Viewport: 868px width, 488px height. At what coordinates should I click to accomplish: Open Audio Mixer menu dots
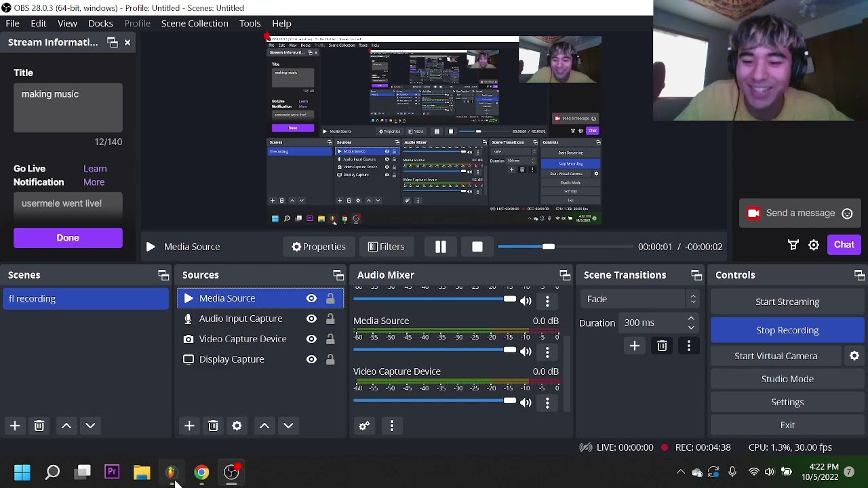(x=392, y=426)
